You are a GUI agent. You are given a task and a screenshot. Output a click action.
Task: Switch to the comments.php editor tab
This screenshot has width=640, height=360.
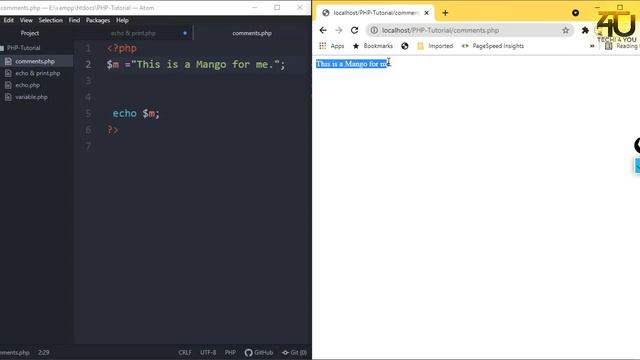point(252,33)
